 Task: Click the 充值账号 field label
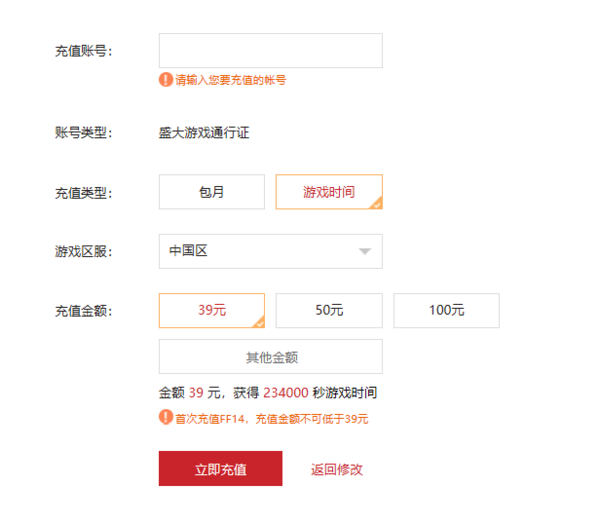pos(84,51)
